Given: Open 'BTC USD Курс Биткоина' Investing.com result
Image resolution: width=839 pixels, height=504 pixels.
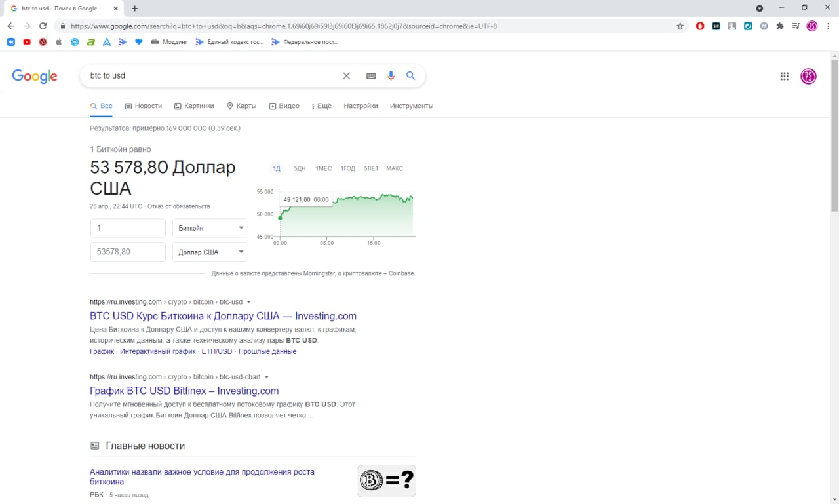Looking at the screenshot, I should [x=223, y=316].
